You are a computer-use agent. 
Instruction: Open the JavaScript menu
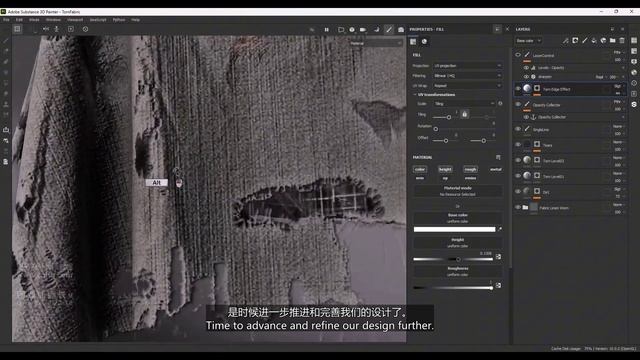pos(98,20)
